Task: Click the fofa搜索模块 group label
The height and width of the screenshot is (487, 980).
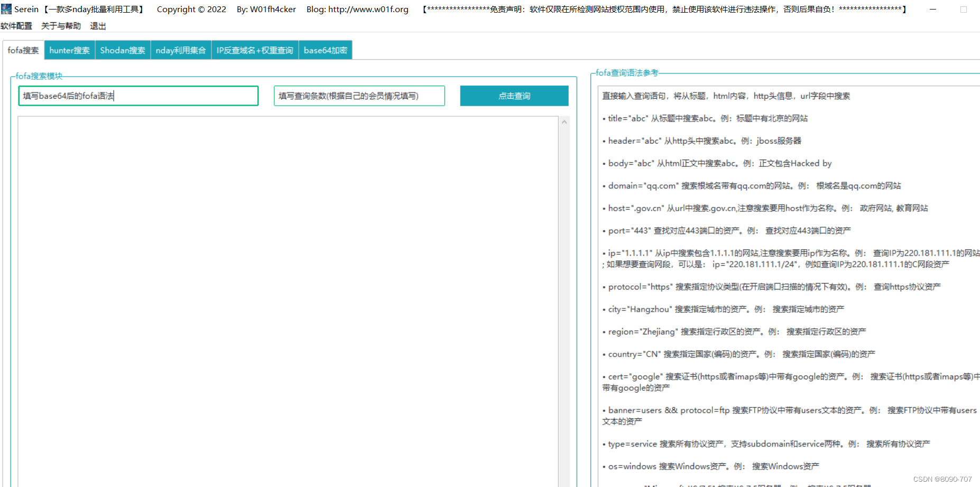Action: [39, 76]
